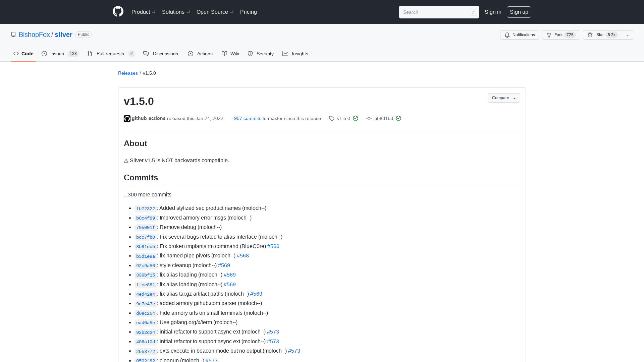Click the fork icon in Fork button

click(549, 35)
